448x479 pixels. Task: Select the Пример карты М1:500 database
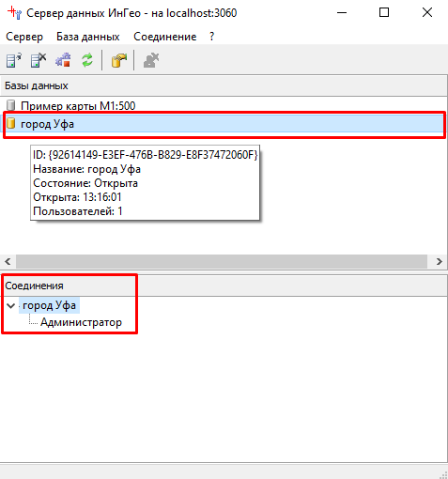(78, 106)
